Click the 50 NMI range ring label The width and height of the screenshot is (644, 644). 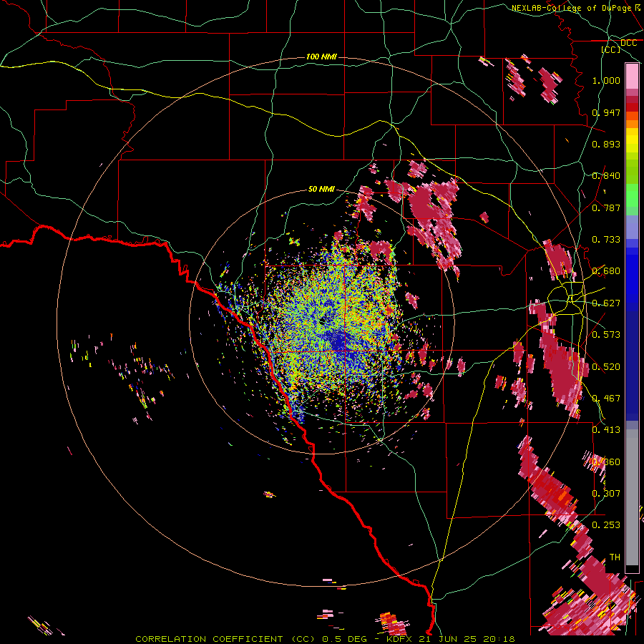[x=321, y=189]
